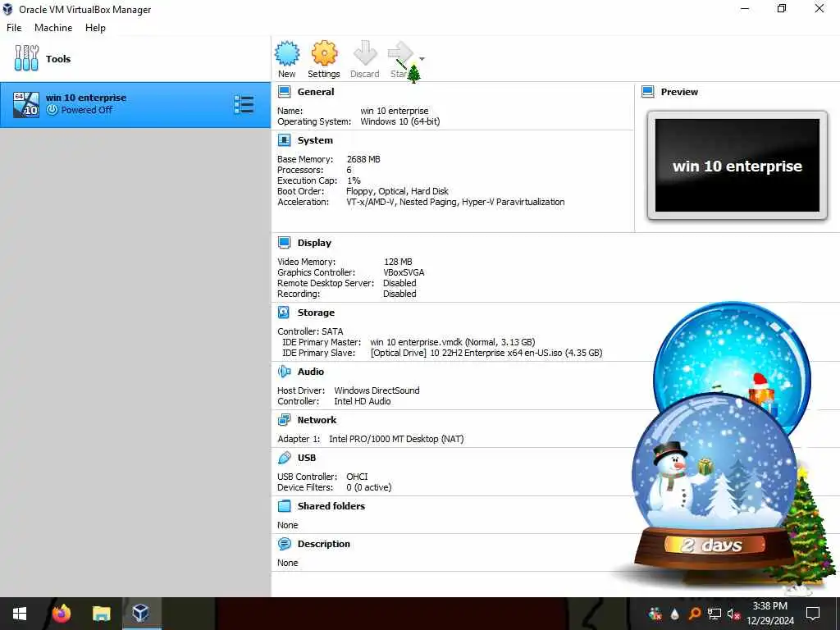Click the Tools wrench icon in the sidebar
Screen dimensions: 840x630
pyautogui.click(x=26, y=58)
